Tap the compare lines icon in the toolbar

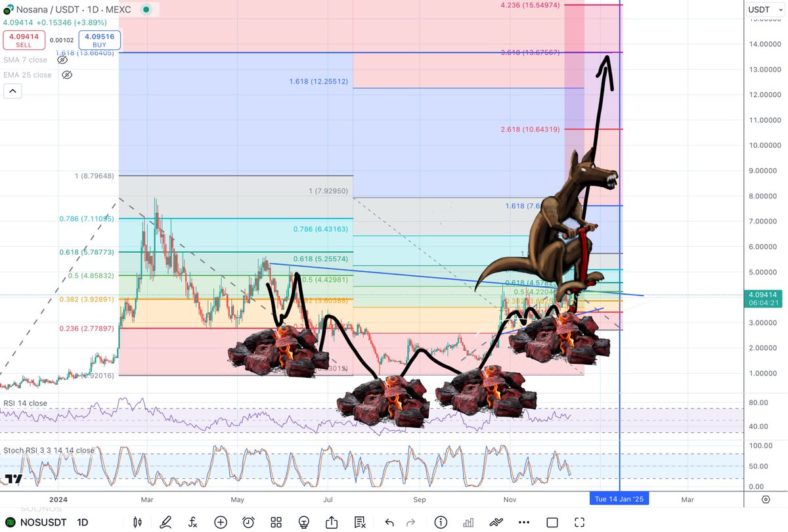point(496,523)
